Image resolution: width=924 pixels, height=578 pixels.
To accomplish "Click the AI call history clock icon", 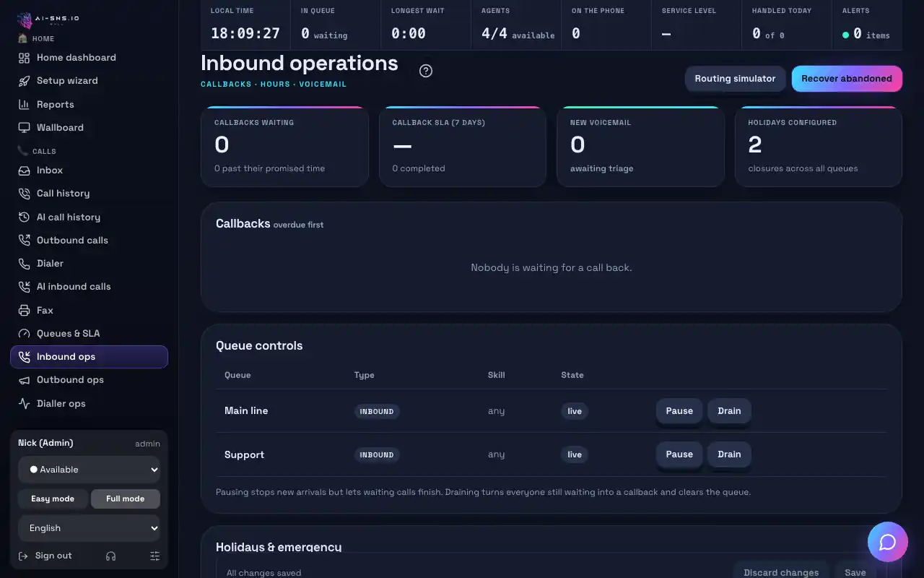I will 24,217.
